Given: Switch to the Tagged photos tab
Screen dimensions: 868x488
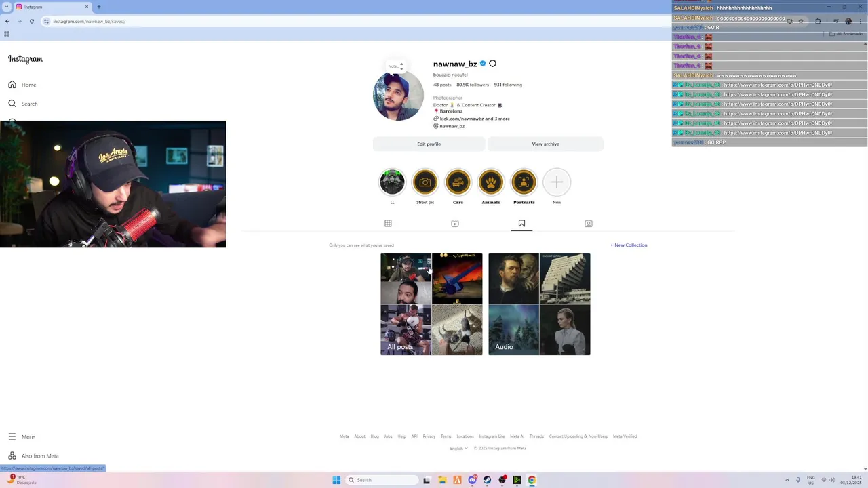Looking at the screenshot, I should pyautogui.click(x=589, y=224).
